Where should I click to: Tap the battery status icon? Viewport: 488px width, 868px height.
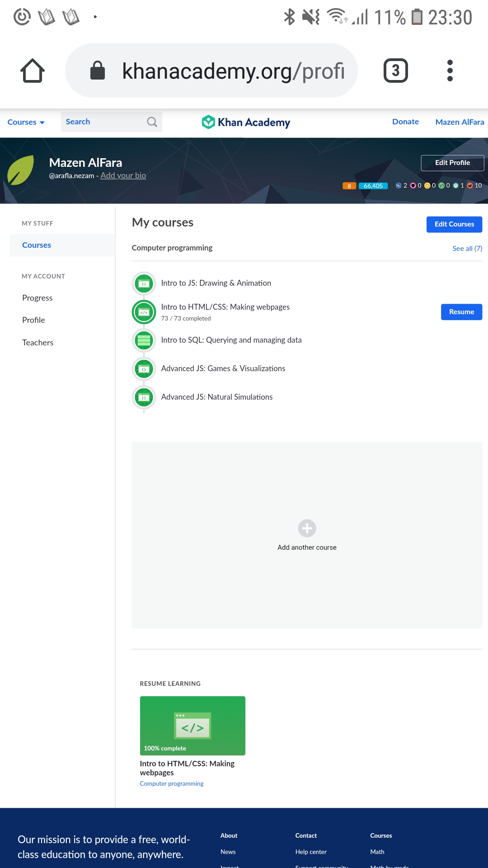tap(417, 17)
